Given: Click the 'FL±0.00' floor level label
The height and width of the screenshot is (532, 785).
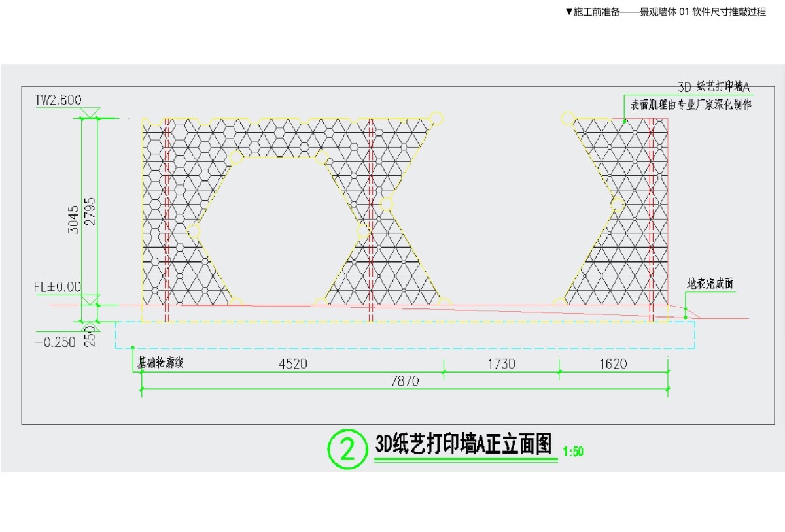Looking at the screenshot, I should click(x=58, y=287).
